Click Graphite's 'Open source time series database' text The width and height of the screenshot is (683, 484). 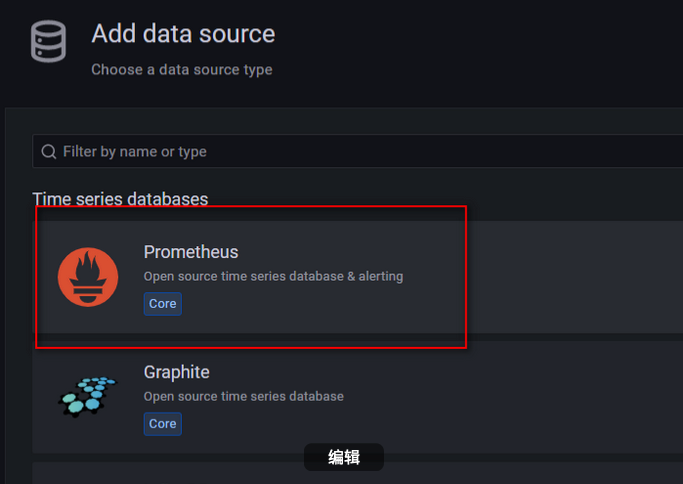pos(243,396)
